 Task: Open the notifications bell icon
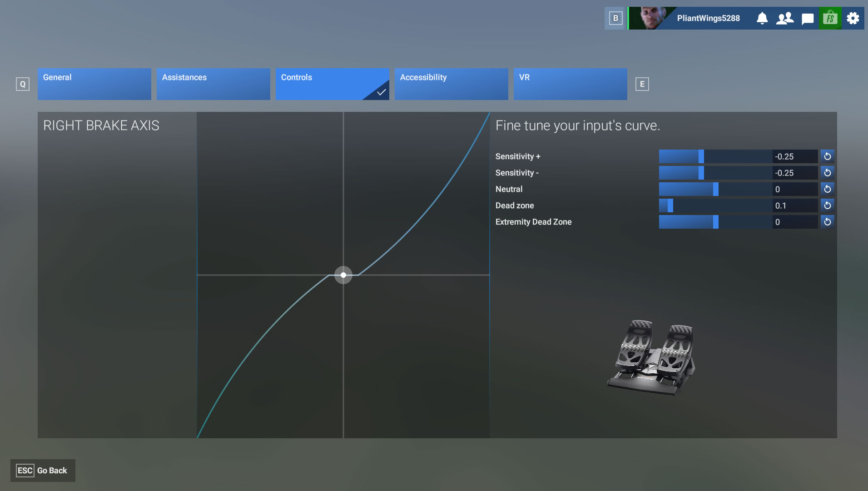click(762, 18)
